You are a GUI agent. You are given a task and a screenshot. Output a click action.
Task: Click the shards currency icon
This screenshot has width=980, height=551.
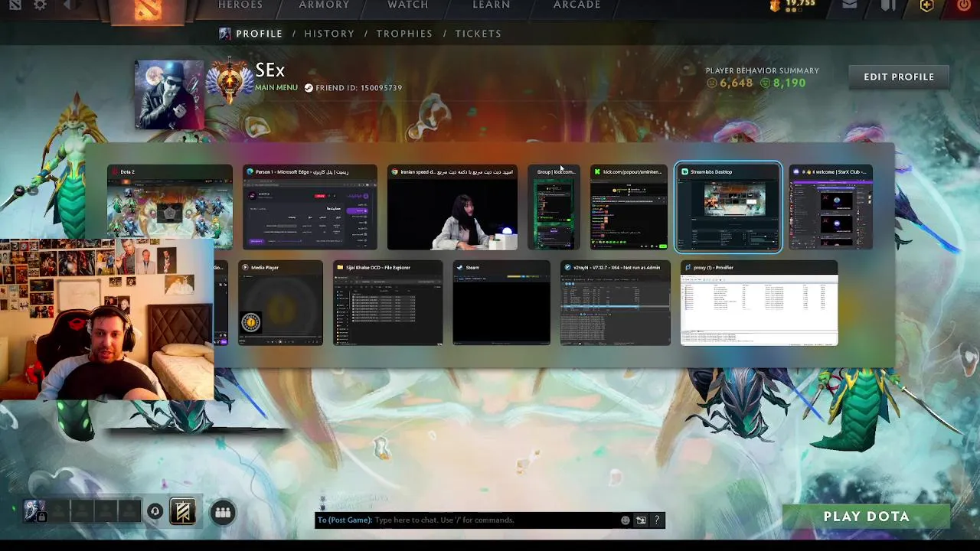click(x=774, y=5)
